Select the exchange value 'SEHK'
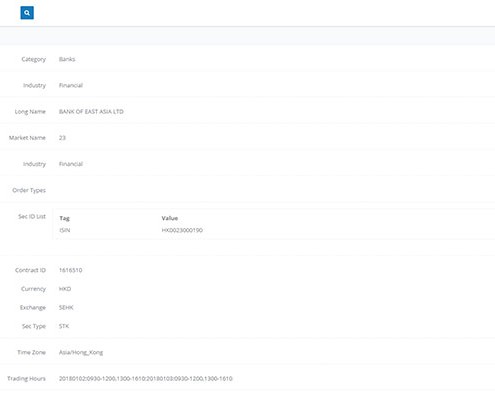The height and width of the screenshot is (400, 495). pyautogui.click(x=66, y=308)
